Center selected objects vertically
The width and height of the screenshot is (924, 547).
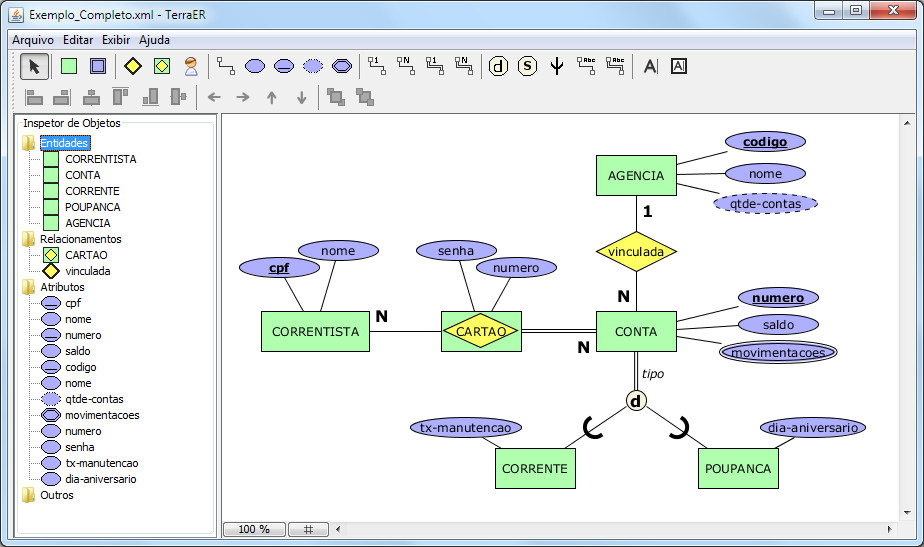179,97
